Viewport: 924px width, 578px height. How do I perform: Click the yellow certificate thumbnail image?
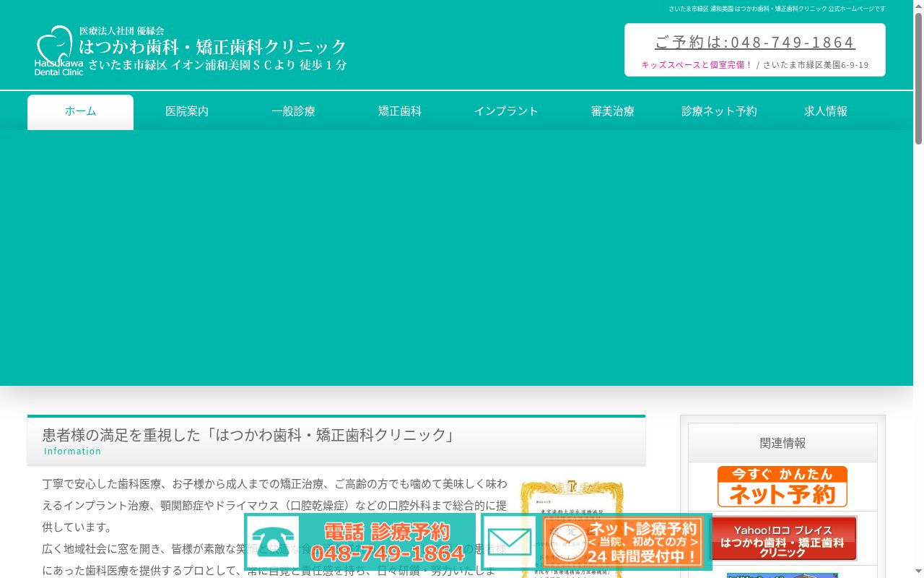pyautogui.click(x=572, y=528)
